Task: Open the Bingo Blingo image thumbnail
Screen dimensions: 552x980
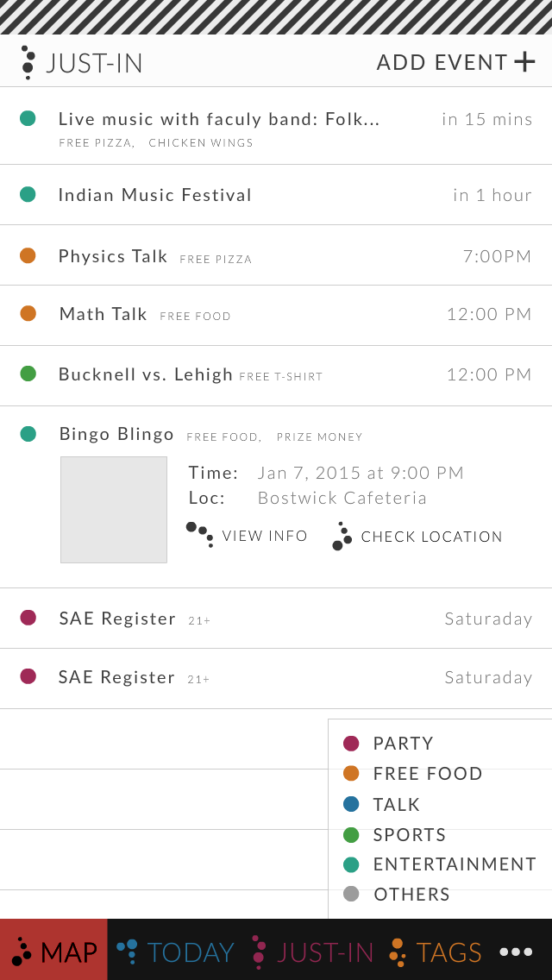Action: tap(114, 510)
